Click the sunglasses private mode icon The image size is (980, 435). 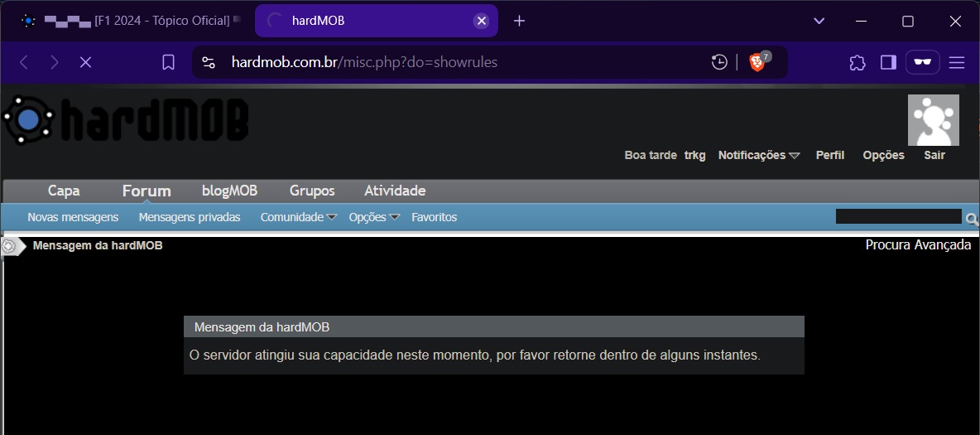point(923,62)
